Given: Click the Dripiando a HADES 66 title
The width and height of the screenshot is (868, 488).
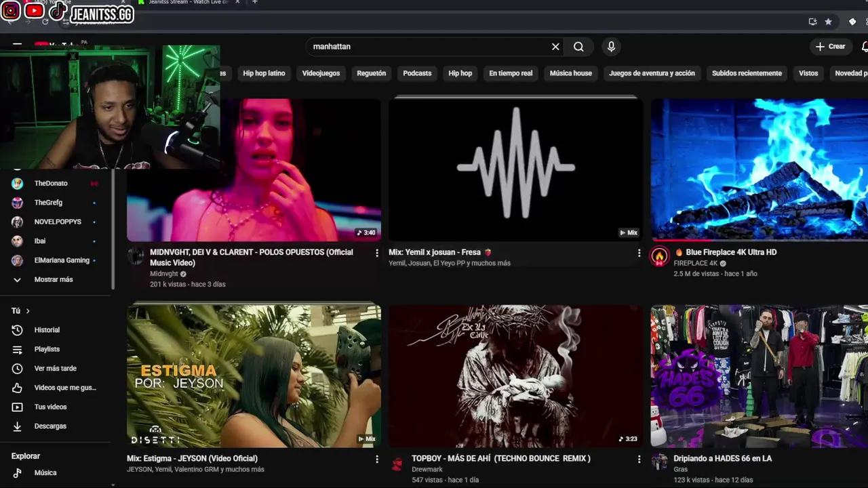Looking at the screenshot, I should point(723,458).
